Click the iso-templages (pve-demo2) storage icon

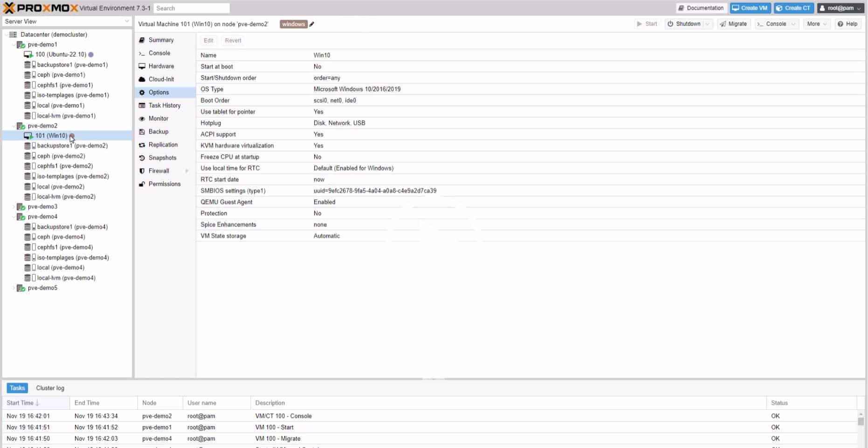[x=30, y=176]
